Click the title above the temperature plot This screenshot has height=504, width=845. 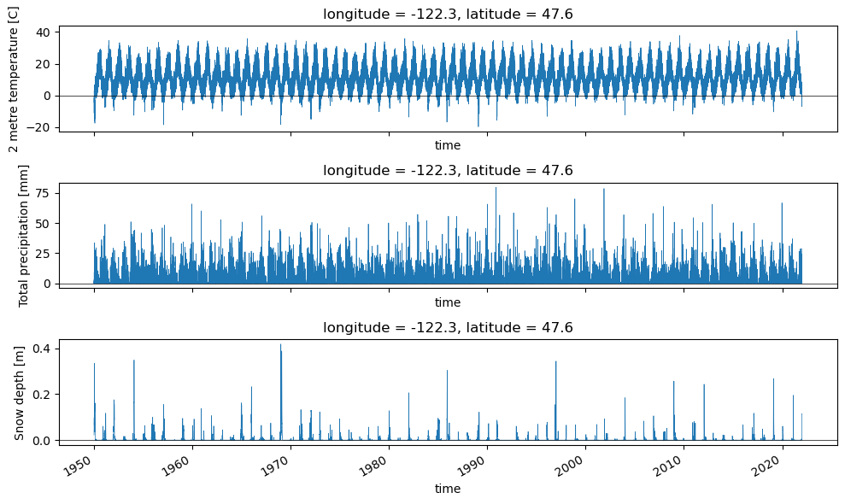tap(448, 14)
